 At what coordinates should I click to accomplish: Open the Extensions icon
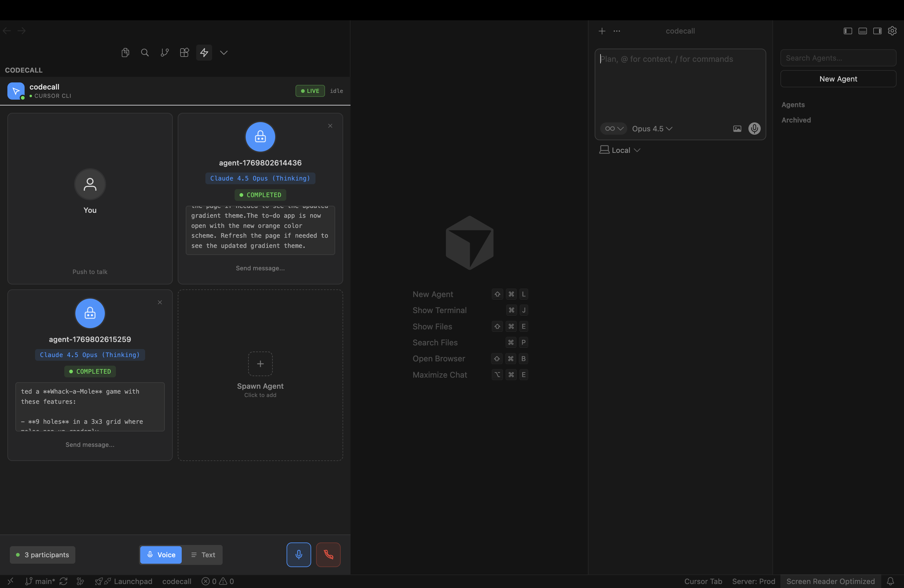(x=184, y=52)
